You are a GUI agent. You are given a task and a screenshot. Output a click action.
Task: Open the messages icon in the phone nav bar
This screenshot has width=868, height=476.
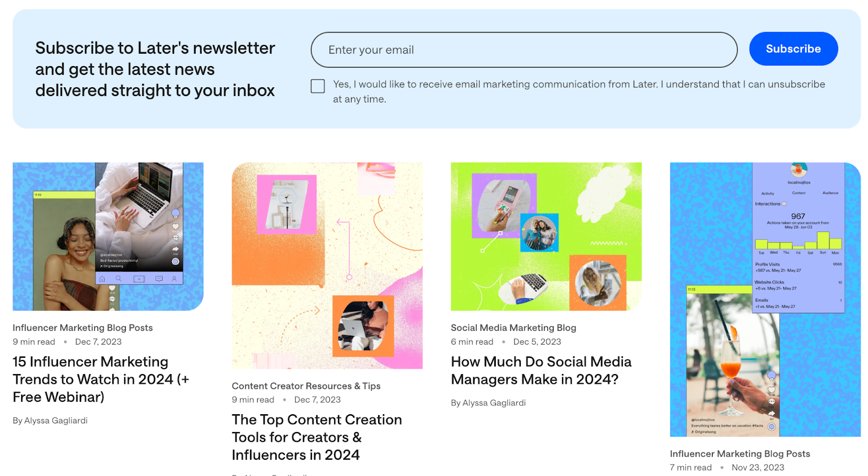(158, 279)
